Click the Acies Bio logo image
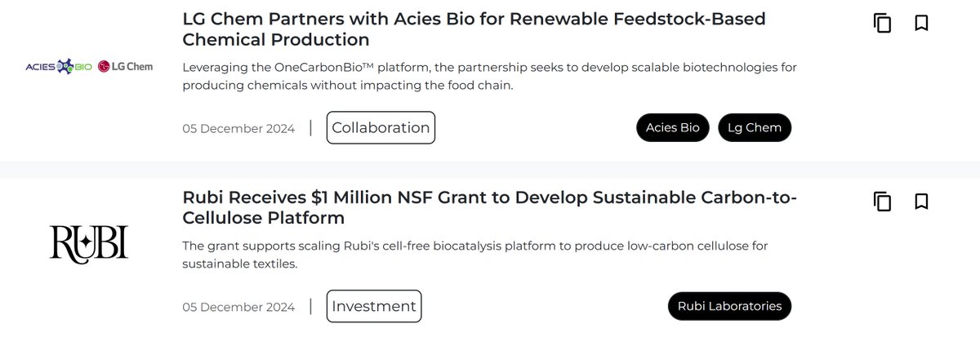980x337 pixels. [59, 66]
